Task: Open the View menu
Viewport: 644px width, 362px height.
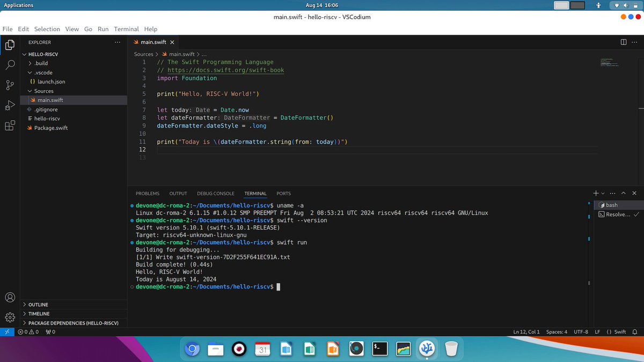Action: [x=72, y=29]
